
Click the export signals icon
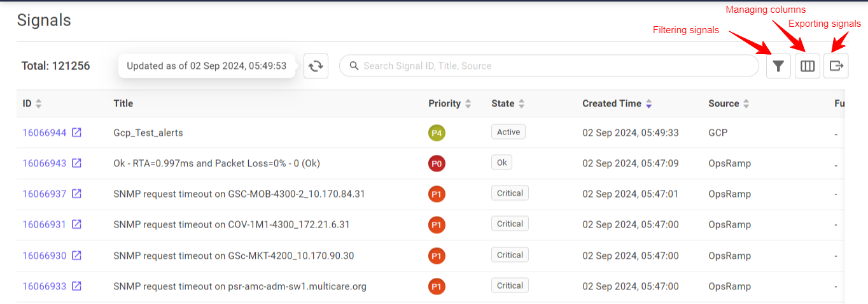[836, 66]
